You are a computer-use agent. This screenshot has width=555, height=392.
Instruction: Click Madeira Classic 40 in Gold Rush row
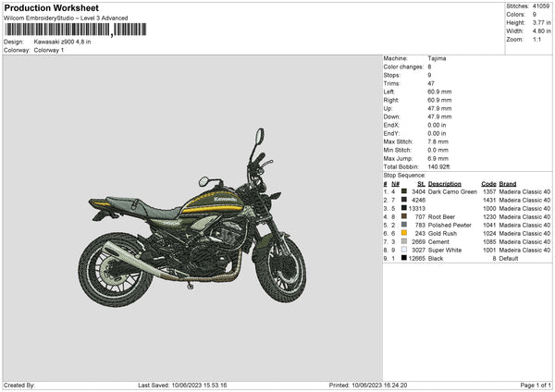524,234
